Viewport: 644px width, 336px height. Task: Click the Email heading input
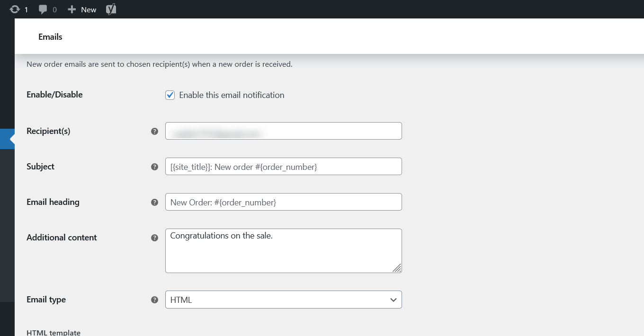coord(283,202)
